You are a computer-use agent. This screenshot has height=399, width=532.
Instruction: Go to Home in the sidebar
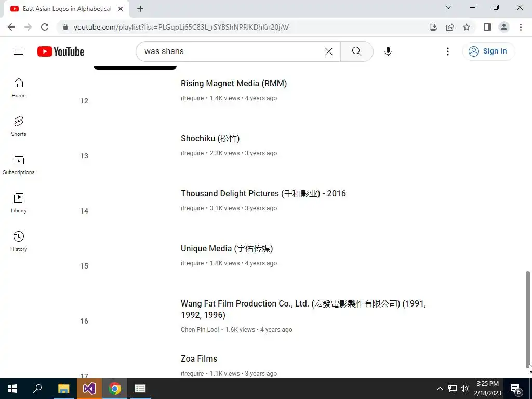(19, 88)
